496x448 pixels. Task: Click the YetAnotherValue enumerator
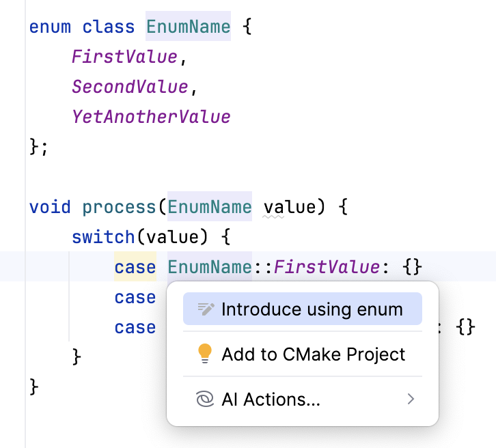point(151,117)
